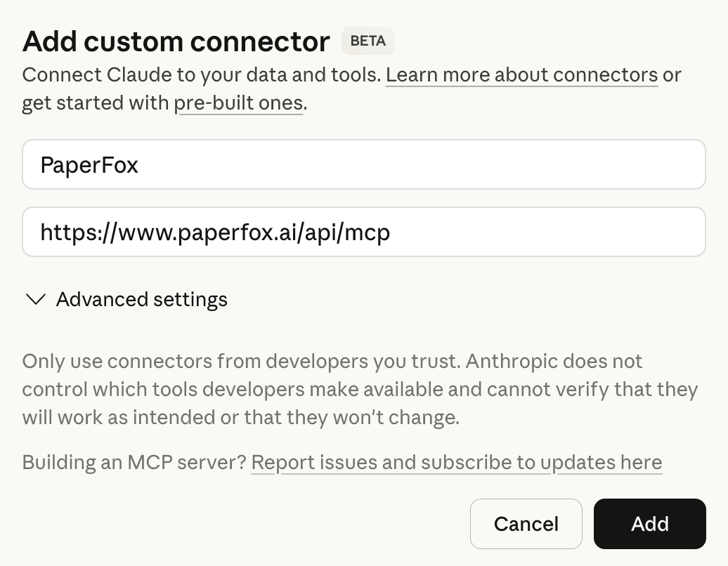Click the Advanced settings label text

(x=141, y=299)
